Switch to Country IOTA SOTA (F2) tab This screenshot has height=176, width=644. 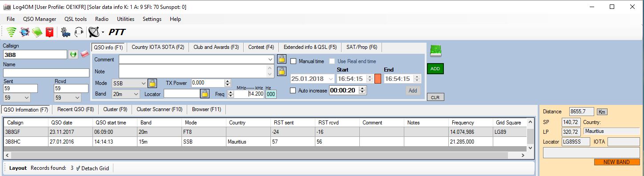pos(158,47)
